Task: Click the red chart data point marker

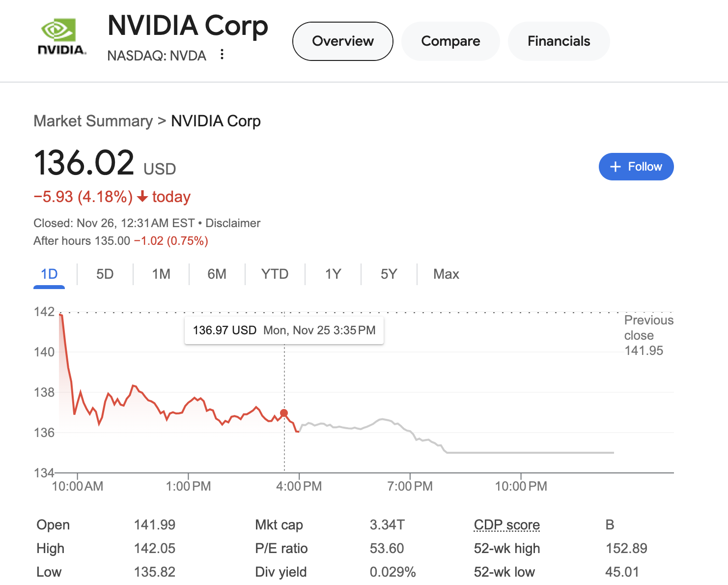Action: (x=284, y=413)
